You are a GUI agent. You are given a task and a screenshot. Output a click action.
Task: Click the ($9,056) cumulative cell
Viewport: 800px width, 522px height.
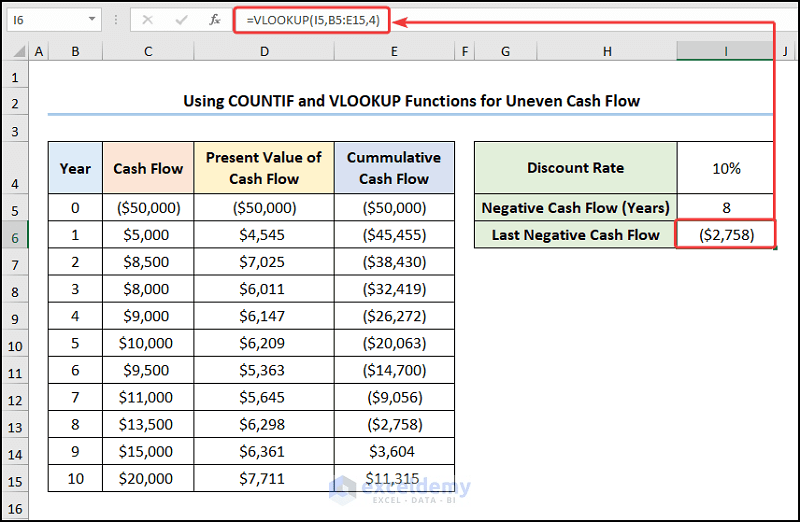coord(394,397)
